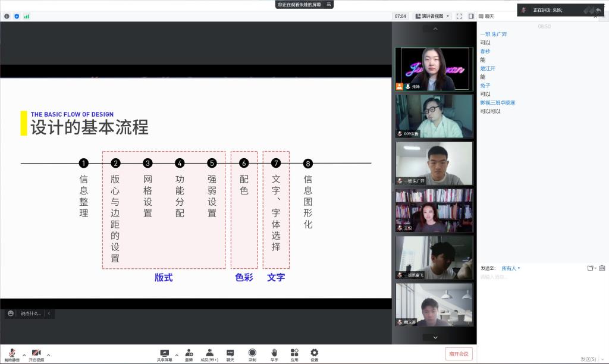The width and height of the screenshot is (609, 364).
Task: Click the 聊天 chat icon in toolbar
Action: pyautogui.click(x=230, y=354)
